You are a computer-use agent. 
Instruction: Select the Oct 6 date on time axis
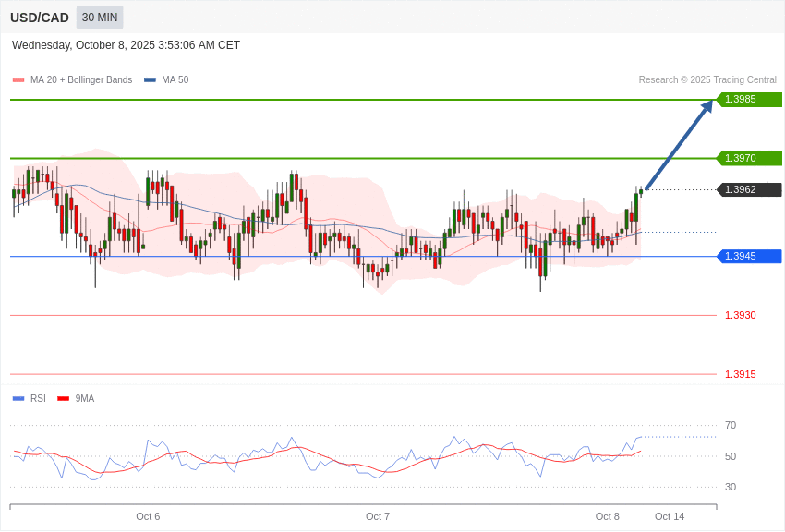(148, 517)
